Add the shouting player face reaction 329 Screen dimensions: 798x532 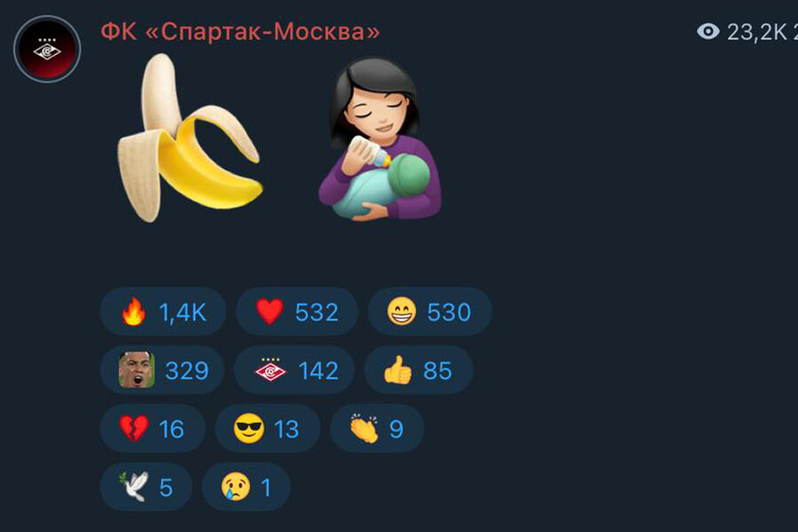[162, 370]
